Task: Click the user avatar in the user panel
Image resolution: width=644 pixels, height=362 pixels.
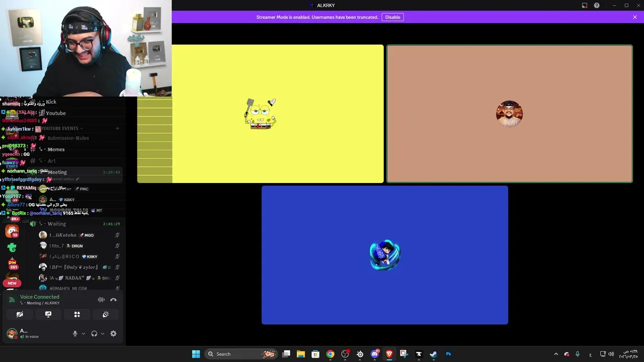Action: pos(12,333)
